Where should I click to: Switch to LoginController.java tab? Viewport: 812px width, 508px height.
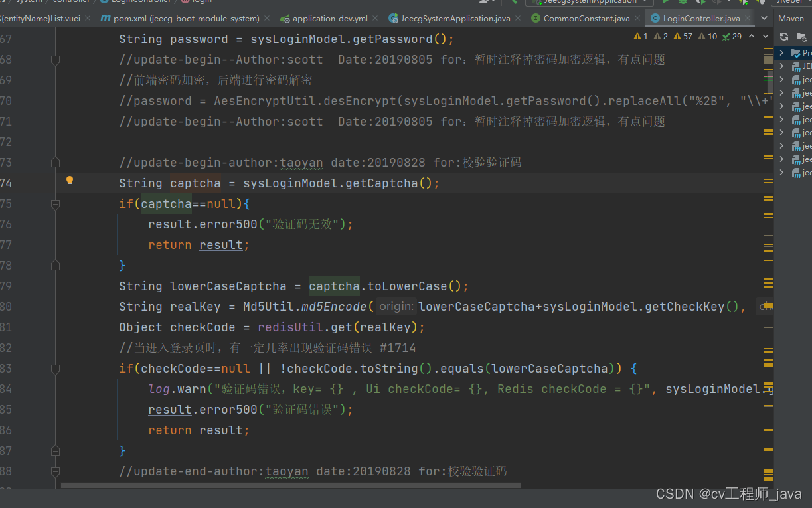pos(700,19)
